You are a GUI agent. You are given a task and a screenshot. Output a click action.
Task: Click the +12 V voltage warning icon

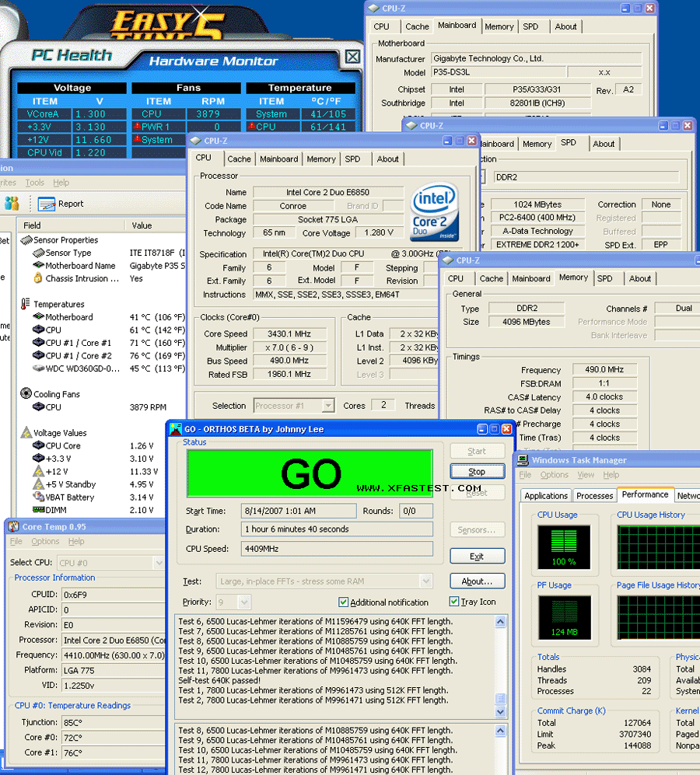point(38,471)
